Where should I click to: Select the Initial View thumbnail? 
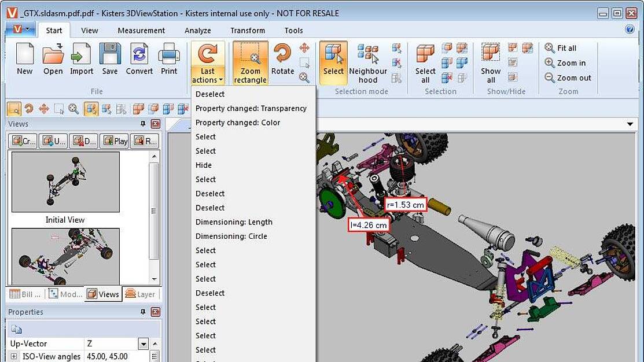coord(65,182)
